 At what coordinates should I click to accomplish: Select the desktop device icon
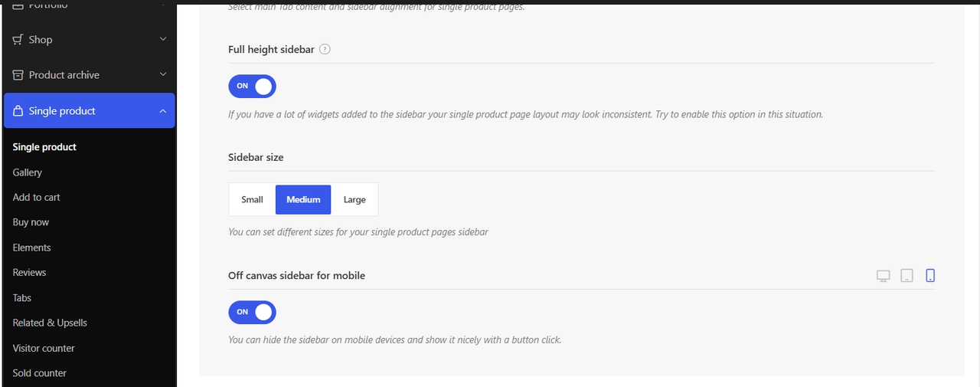coord(883,276)
